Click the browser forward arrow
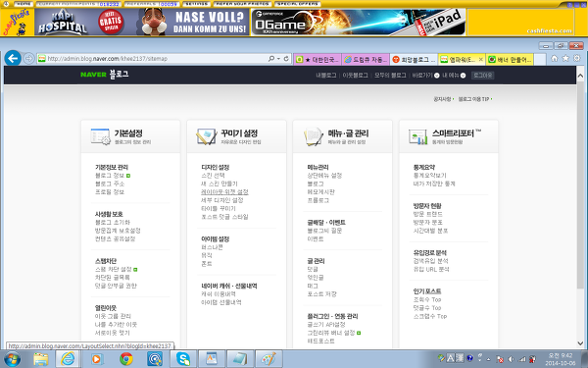Image resolution: width=588 pixels, height=368 pixels. [28, 59]
